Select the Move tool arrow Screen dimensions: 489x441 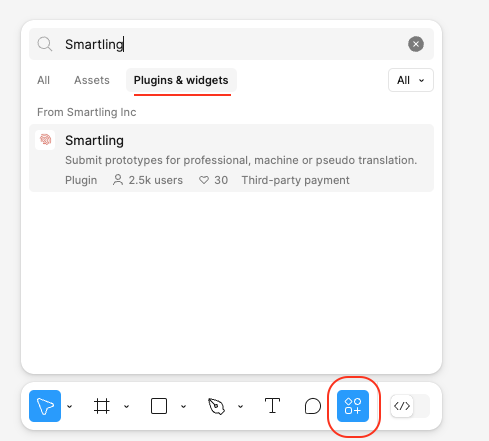click(45, 406)
